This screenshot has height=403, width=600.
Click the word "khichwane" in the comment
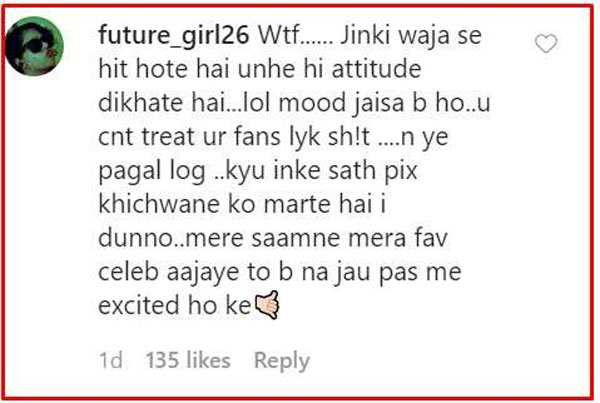click(159, 204)
